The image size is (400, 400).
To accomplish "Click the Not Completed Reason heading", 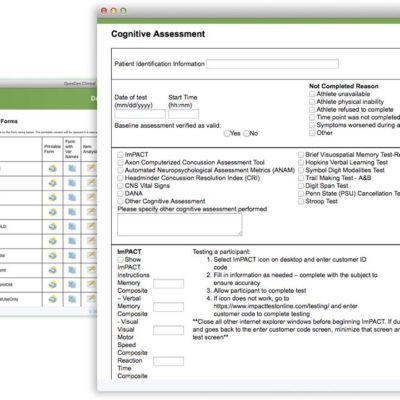I will coord(344,86).
